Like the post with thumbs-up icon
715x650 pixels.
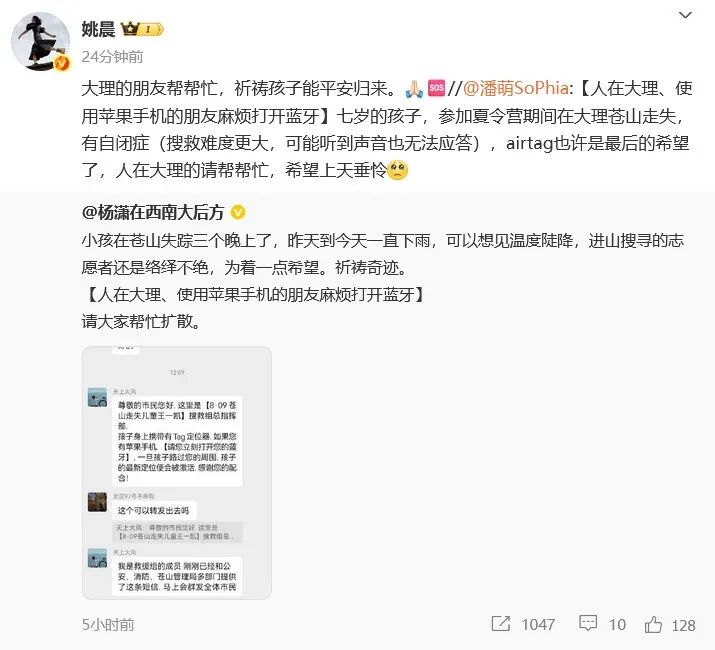tap(653, 624)
